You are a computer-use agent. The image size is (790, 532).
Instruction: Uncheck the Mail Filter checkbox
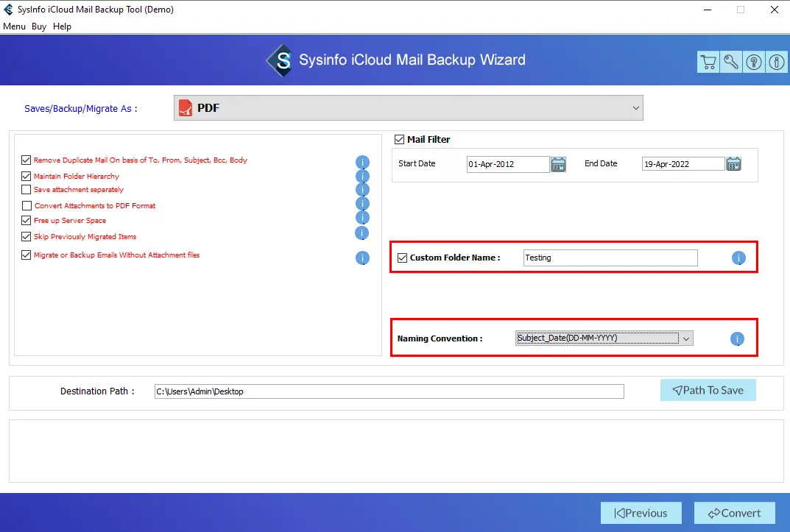(400, 139)
